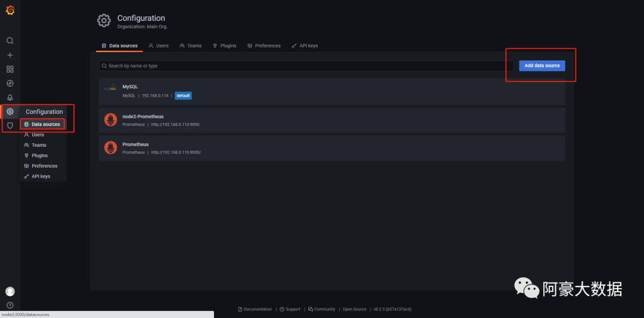Open the Community footer link
Image resolution: width=644 pixels, height=318 pixels.
pyautogui.click(x=322, y=309)
